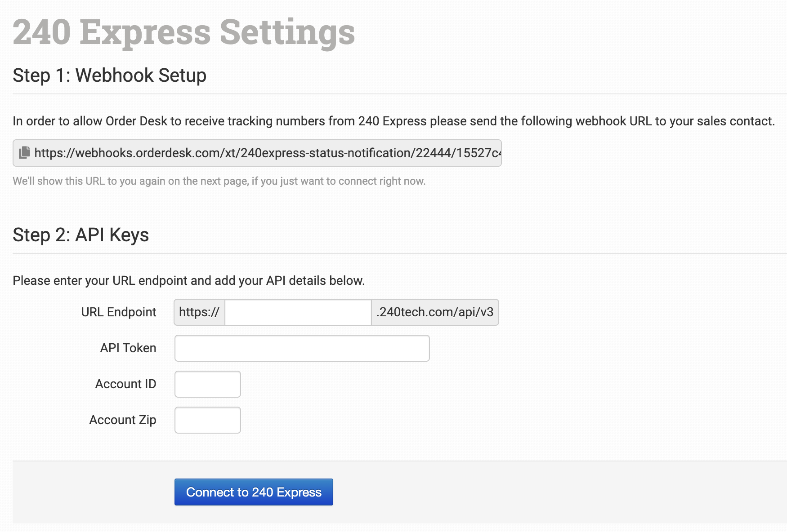Click the Step 1: Webhook Setup heading

tap(110, 75)
